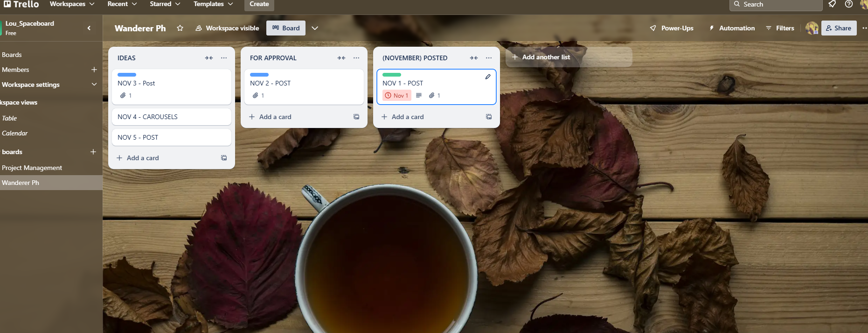This screenshot has width=868, height=333.
Task: Click the (NOVEMBER) POSTED list title
Action: coord(415,58)
